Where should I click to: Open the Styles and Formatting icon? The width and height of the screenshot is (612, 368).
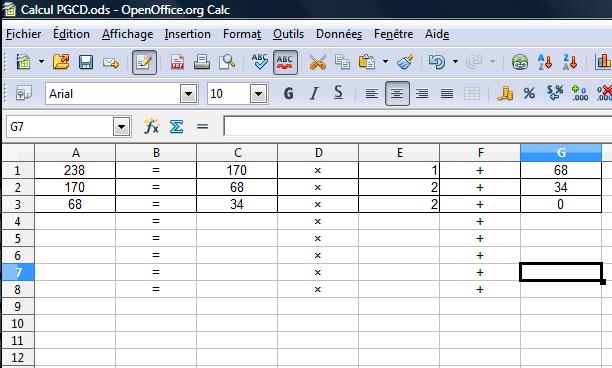click(23, 93)
